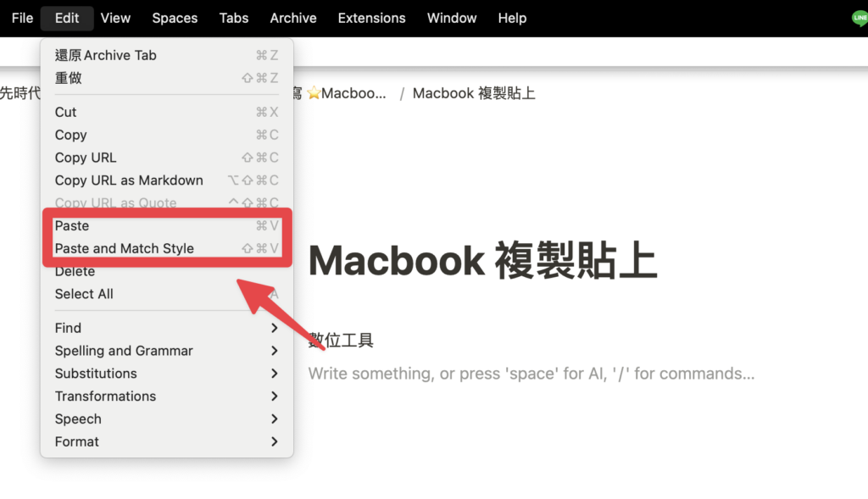868x499 pixels.
Task: Open the Spaces menu
Action: point(175,19)
